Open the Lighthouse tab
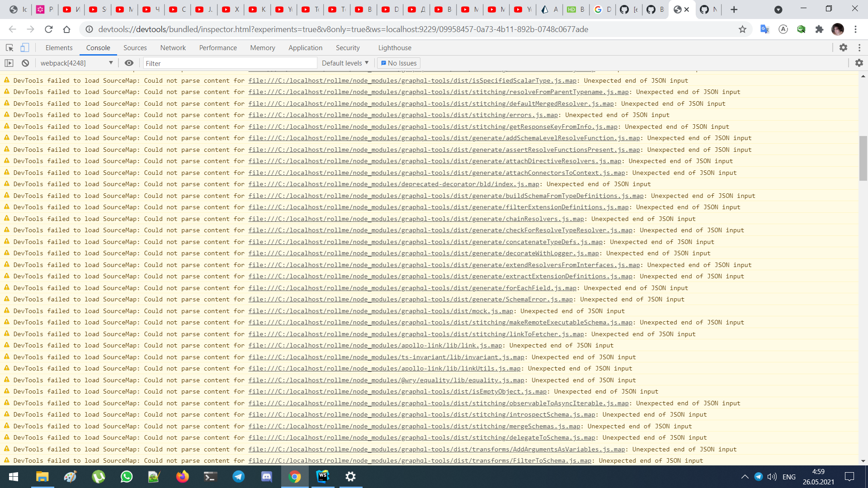The image size is (868, 488). point(395,48)
